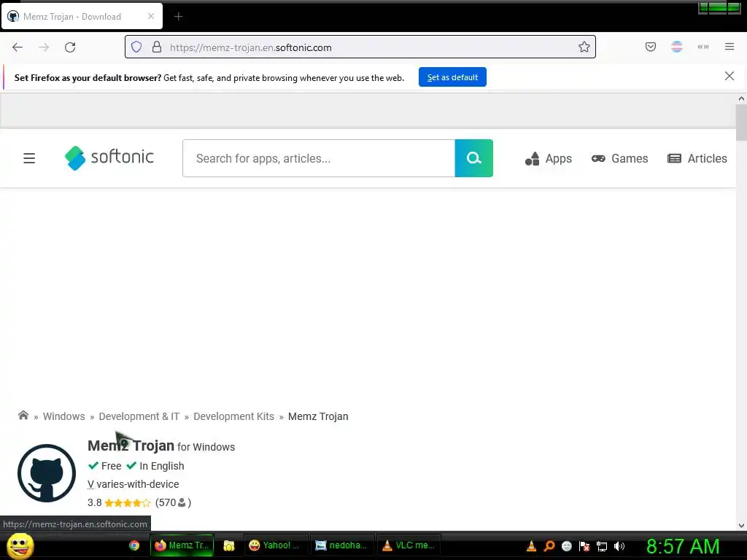Open the volume speaker tray icon

[619, 546]
